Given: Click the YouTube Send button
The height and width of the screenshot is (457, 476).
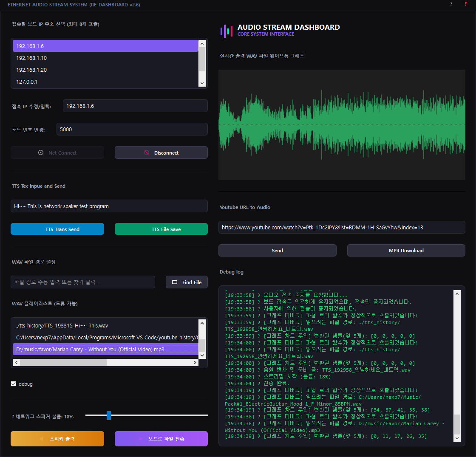Looking at the screenshot, I should pyautogui.click(x=278, y=250).
